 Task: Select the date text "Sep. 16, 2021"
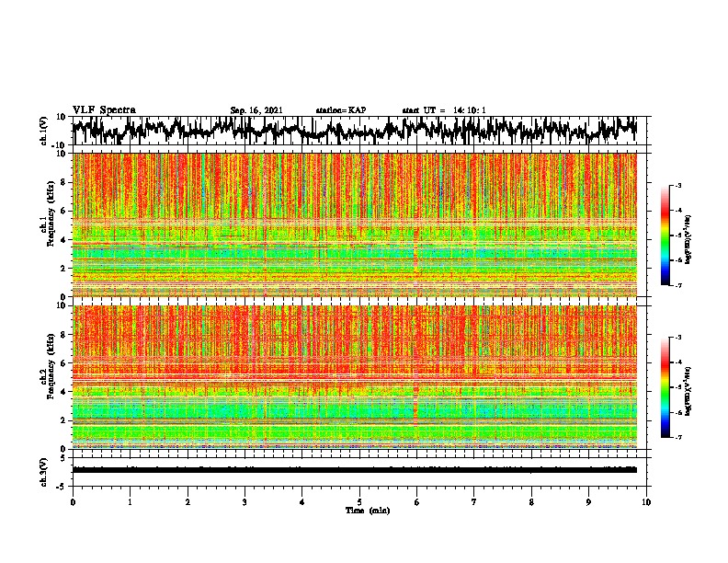(256, 110)
